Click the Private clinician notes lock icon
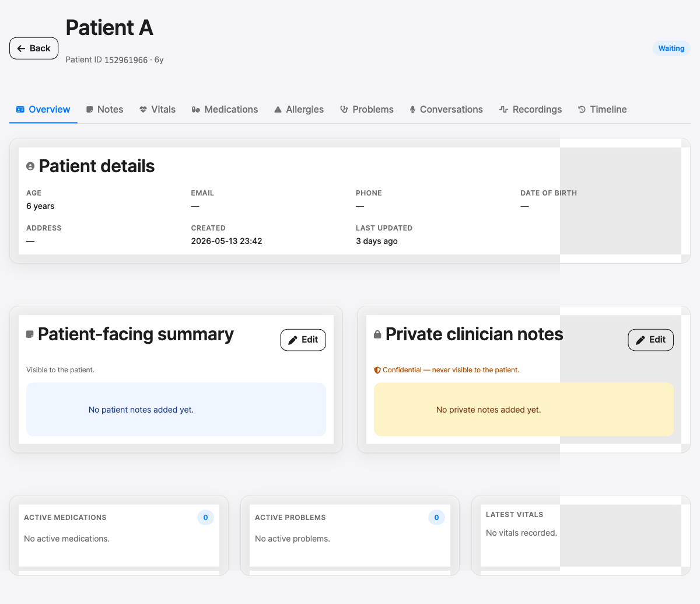700x604 pixels. click(x=377, y=334)
